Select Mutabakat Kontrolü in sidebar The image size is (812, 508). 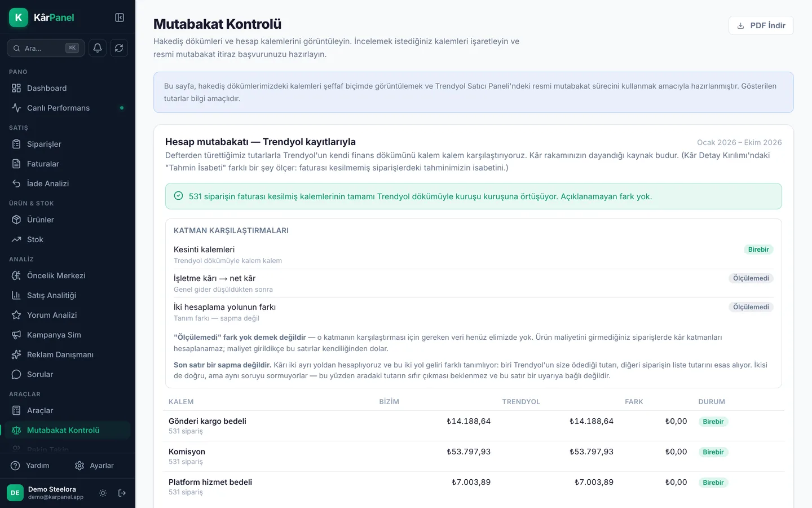(x=68, y=430)
